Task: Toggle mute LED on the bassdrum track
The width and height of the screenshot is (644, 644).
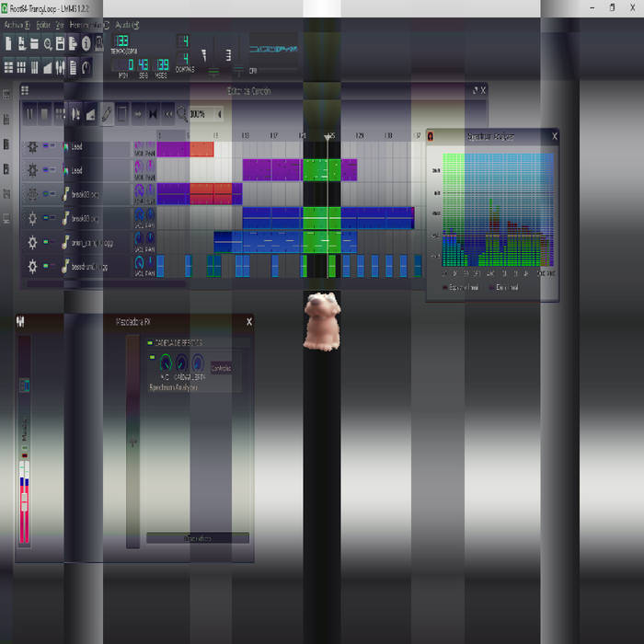Action: click(x=47, y=266)
